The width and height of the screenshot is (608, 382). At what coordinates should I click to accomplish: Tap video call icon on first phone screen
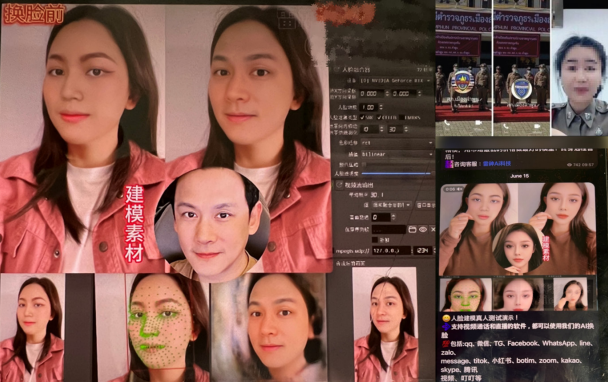pyautogui.click(x=478, y=123)
